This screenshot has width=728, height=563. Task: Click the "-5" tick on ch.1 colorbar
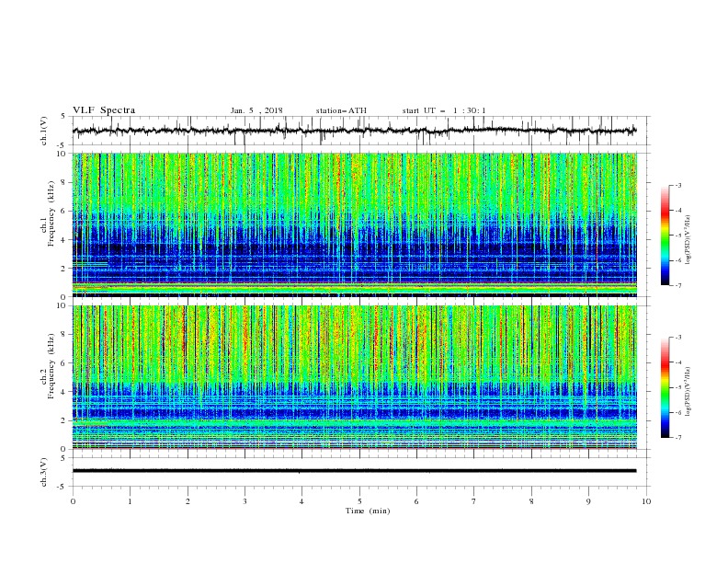pyautogui.click(x=678, y=236)
